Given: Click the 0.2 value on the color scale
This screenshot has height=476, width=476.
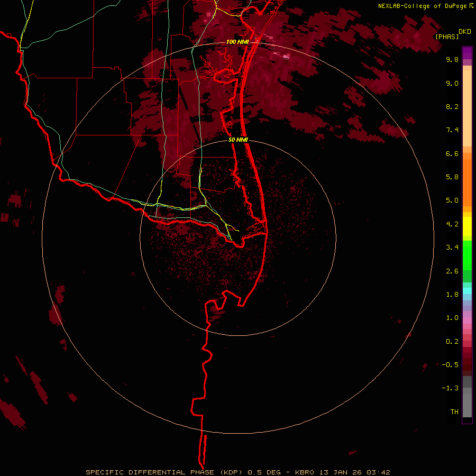Looking at the screenshot, I should pos(452,342).
